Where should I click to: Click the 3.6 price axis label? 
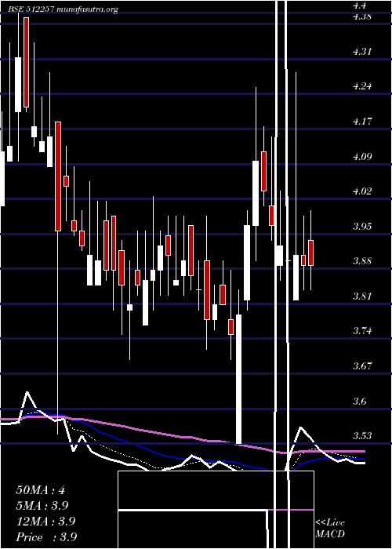tap(360, 401)
